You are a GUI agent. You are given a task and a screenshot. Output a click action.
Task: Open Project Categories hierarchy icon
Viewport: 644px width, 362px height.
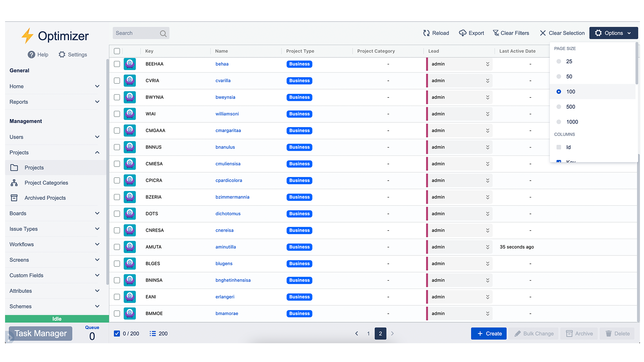tap(14, 183)
